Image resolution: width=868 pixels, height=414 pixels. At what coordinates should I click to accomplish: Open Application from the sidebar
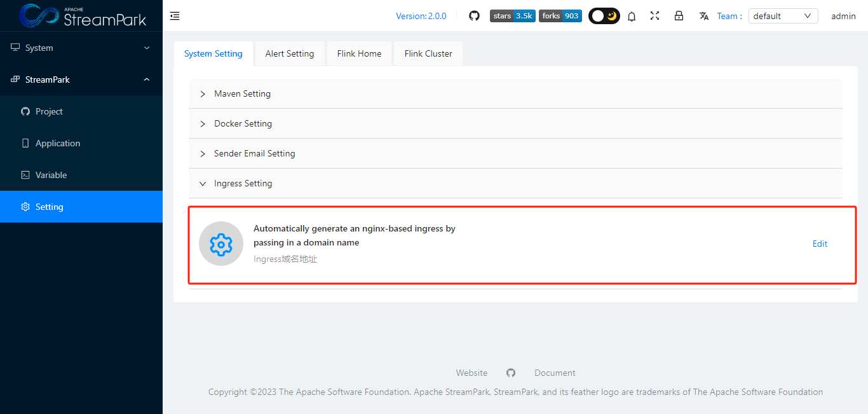pyautogui.click(x=58, y=142)
